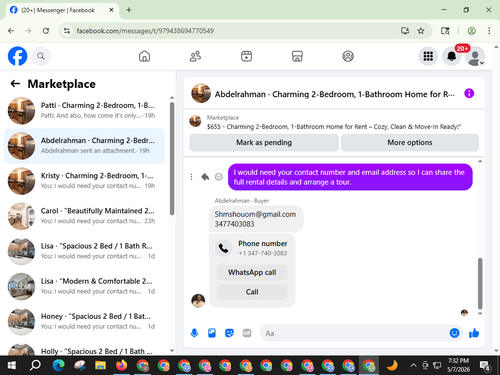Open Carol Beautifully Maintained conversation
Screen dimensions: 500x375
84,216
